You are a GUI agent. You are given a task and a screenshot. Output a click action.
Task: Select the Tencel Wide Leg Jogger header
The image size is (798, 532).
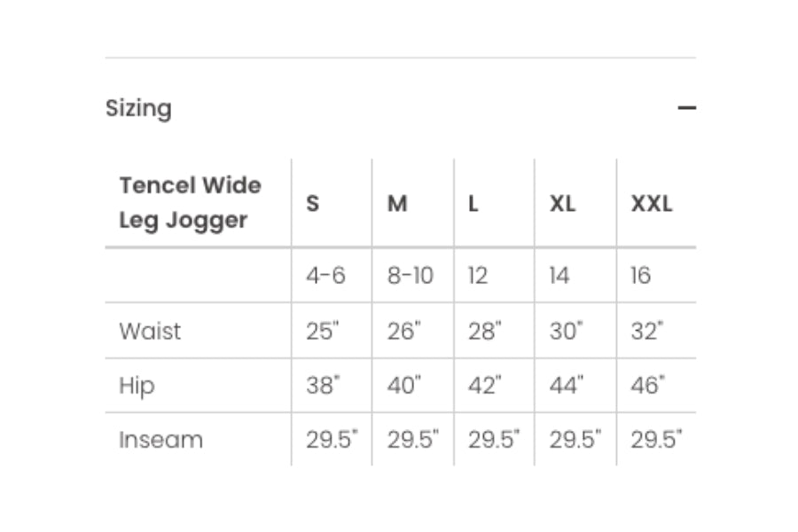tap(190, 203)
